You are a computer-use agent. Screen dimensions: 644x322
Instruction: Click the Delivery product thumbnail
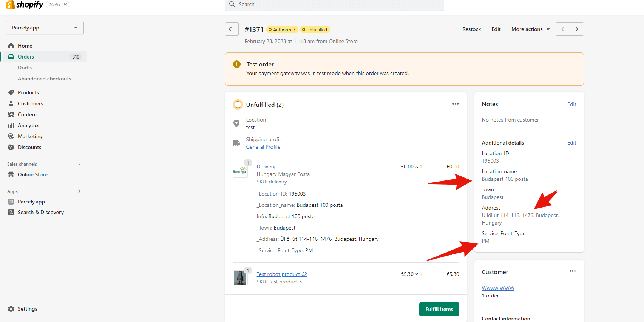coord(240,171)
